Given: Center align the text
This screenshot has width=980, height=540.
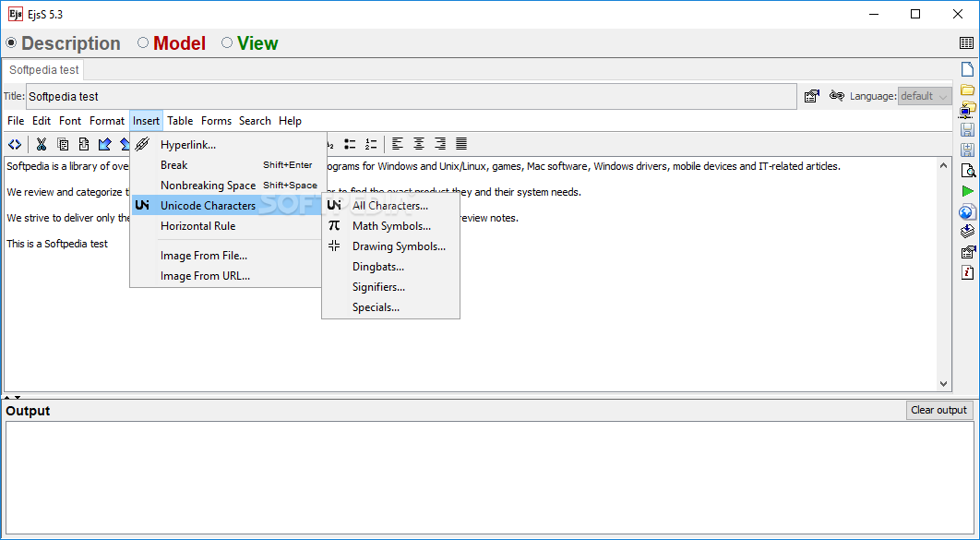Looking at the screenshot, I should [419, 144].
